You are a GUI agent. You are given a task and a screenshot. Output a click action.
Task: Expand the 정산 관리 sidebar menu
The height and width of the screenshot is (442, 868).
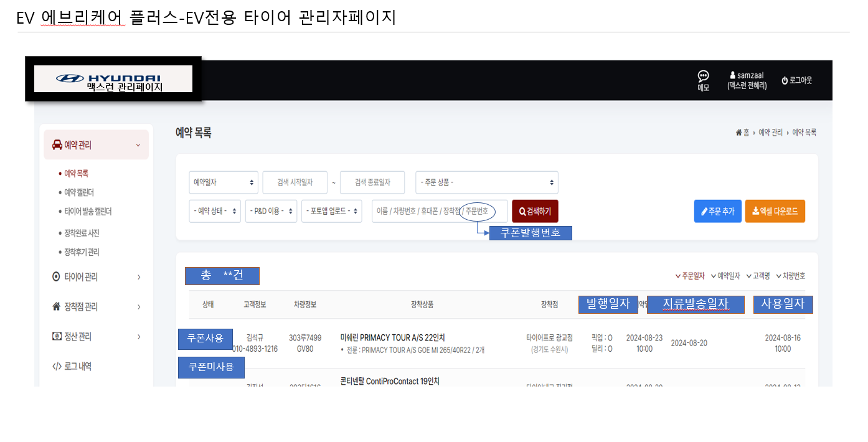pyautogui.click(x=96, y=337)
